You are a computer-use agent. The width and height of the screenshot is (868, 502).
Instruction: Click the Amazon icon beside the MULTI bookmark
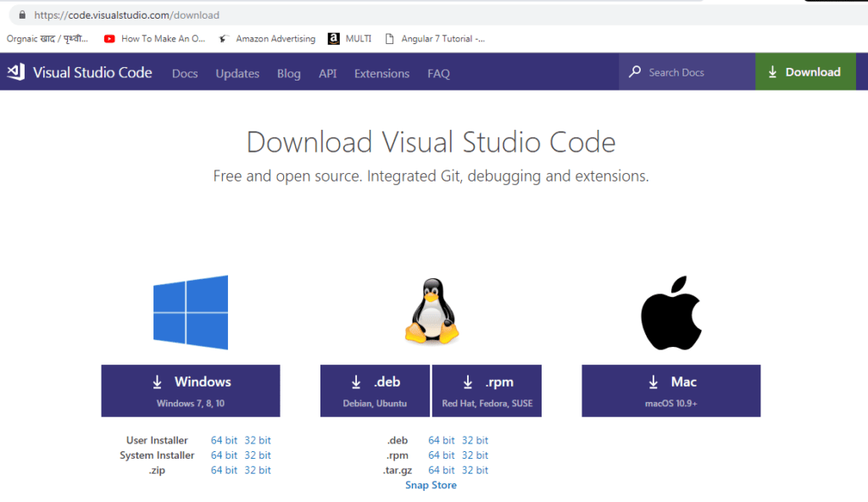[334, 38]
